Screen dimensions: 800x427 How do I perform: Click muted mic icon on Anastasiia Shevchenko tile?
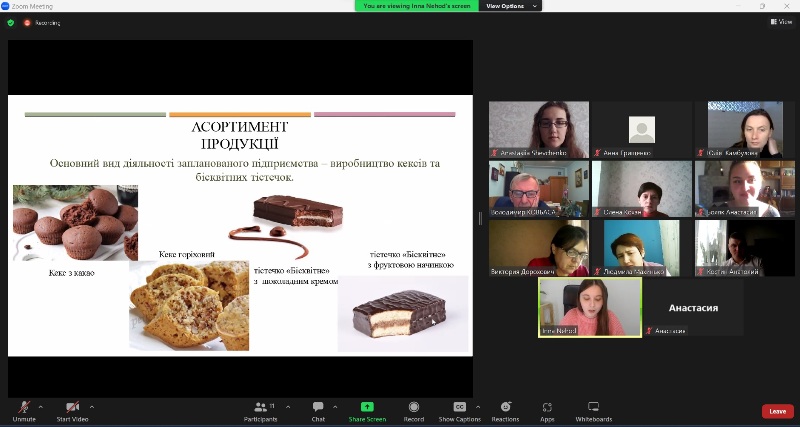494,153
